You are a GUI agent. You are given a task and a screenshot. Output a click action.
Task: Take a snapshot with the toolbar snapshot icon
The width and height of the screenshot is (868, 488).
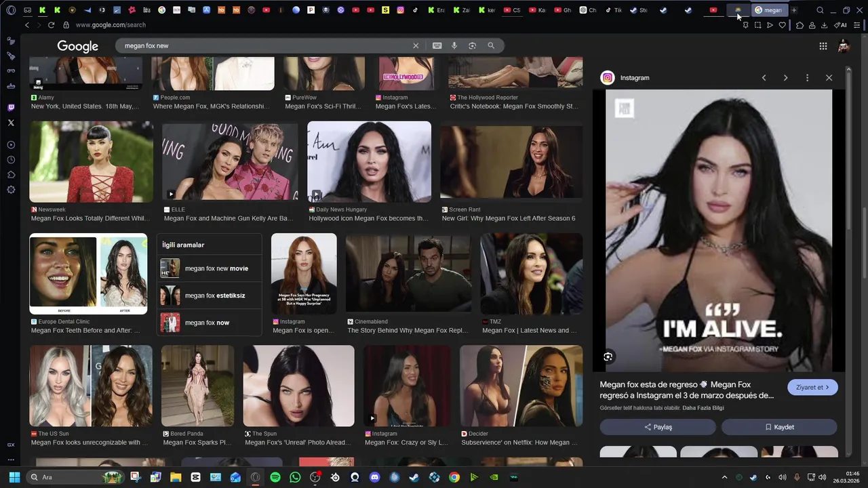pyautogui.click(x=757, y=25)
